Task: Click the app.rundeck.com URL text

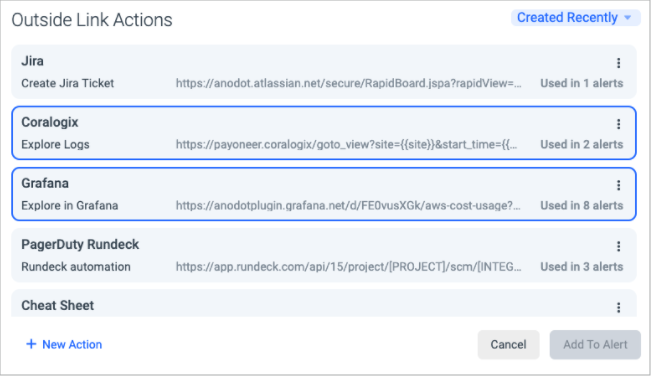Action: pyautogui.click(x=348, y=266)
